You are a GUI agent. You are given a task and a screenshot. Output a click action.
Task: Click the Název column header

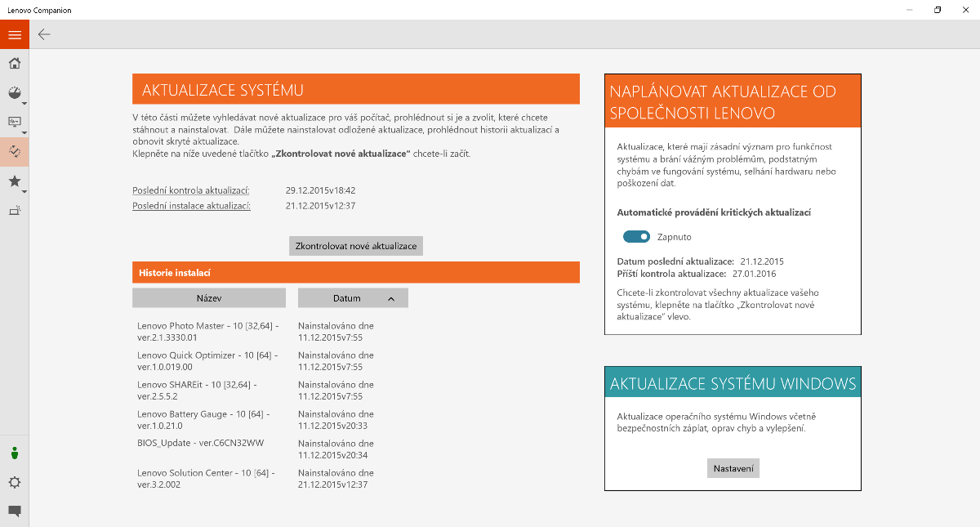pyautogui.click(x=208, y=298)
